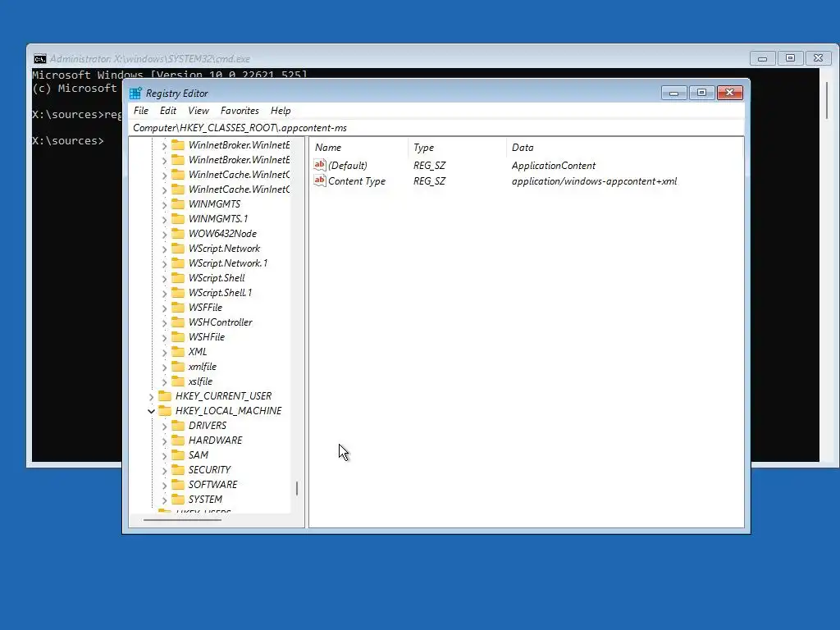The image size is (840, 630).
Task: Sort values by the Type column header
Action: [x=457, y=148]
